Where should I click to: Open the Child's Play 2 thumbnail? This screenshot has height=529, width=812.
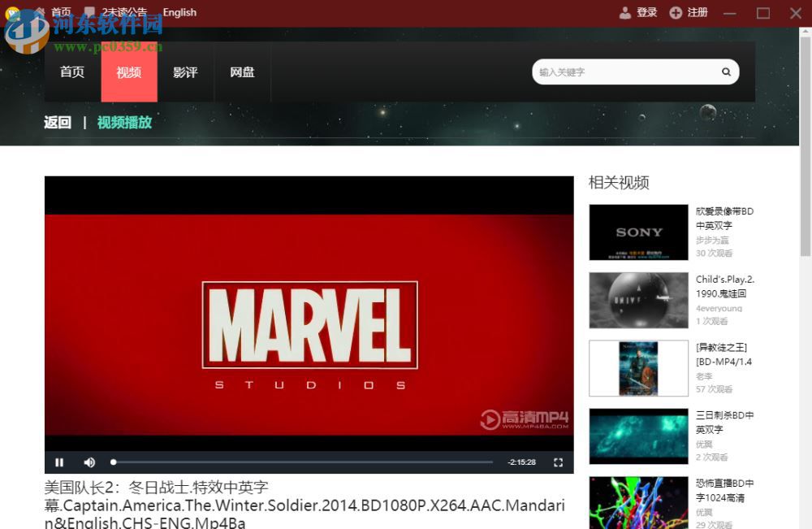click(638, 300)
